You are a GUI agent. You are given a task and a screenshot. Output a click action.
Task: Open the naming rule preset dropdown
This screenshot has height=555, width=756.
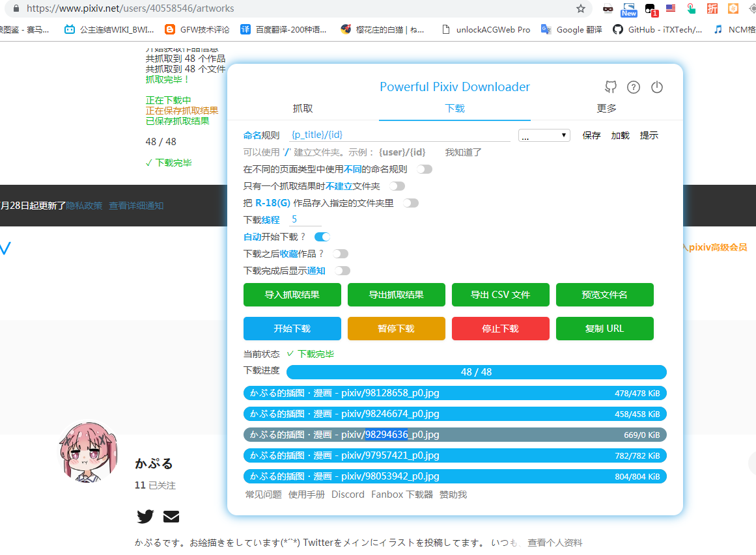[x=544, y=135]
